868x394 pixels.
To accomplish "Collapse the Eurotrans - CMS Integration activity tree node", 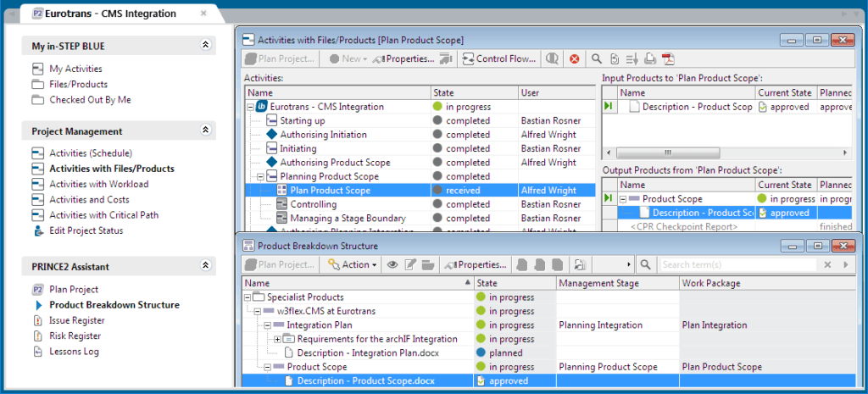I will [251, 107].
